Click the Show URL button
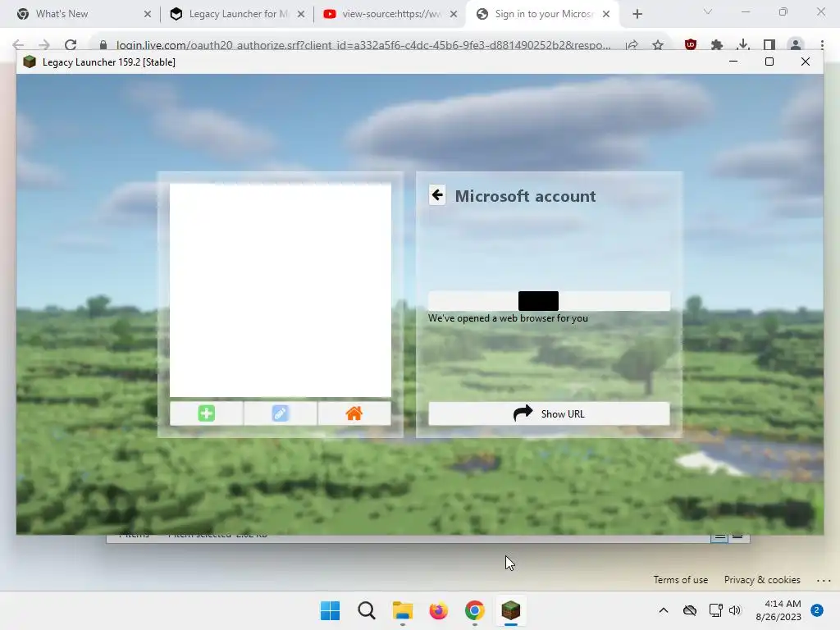This screenshot has height=630, width=840. coord(549,413)
